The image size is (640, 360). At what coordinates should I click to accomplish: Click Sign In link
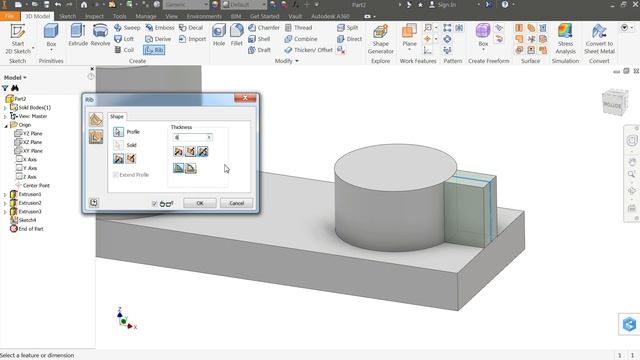pos(442,5)
